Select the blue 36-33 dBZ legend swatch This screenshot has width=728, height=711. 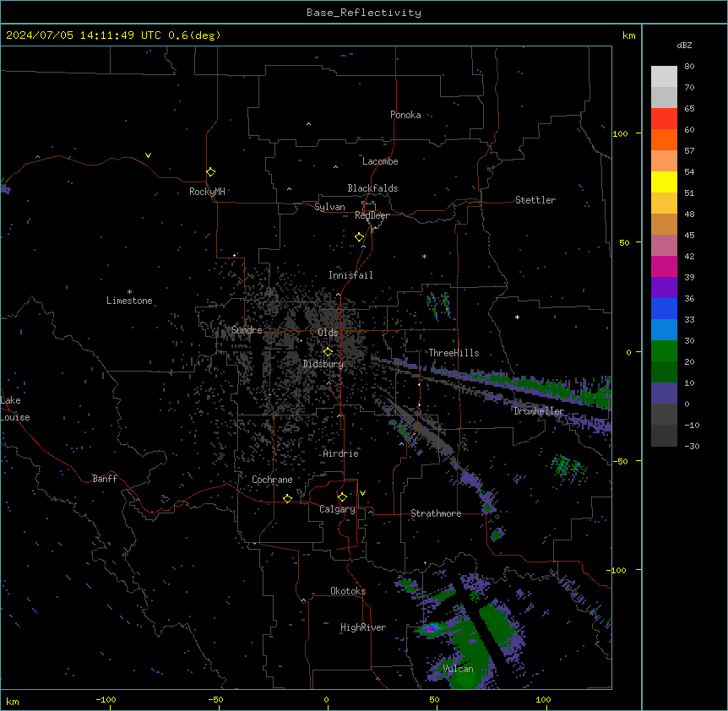click(664, 309)
